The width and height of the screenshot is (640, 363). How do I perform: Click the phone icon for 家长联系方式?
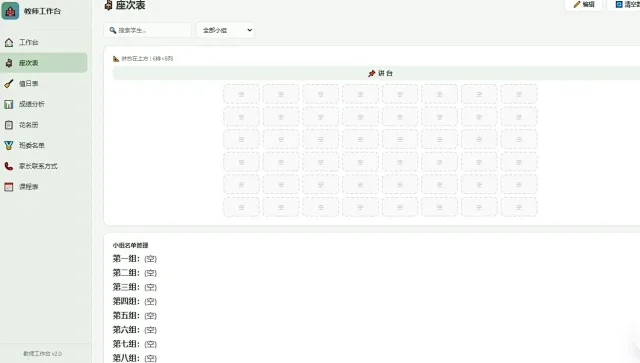[9, 166]
